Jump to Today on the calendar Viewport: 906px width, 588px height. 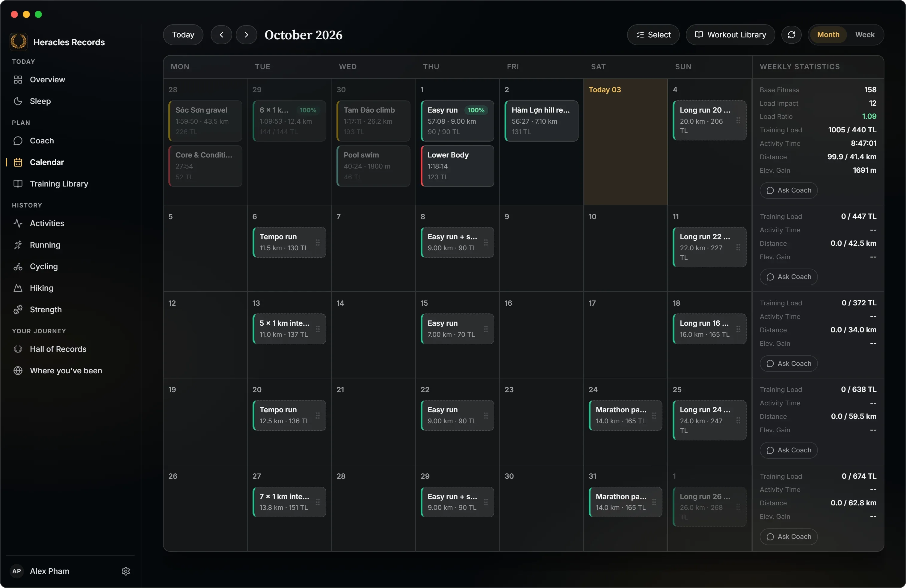(x=183, y=35)
